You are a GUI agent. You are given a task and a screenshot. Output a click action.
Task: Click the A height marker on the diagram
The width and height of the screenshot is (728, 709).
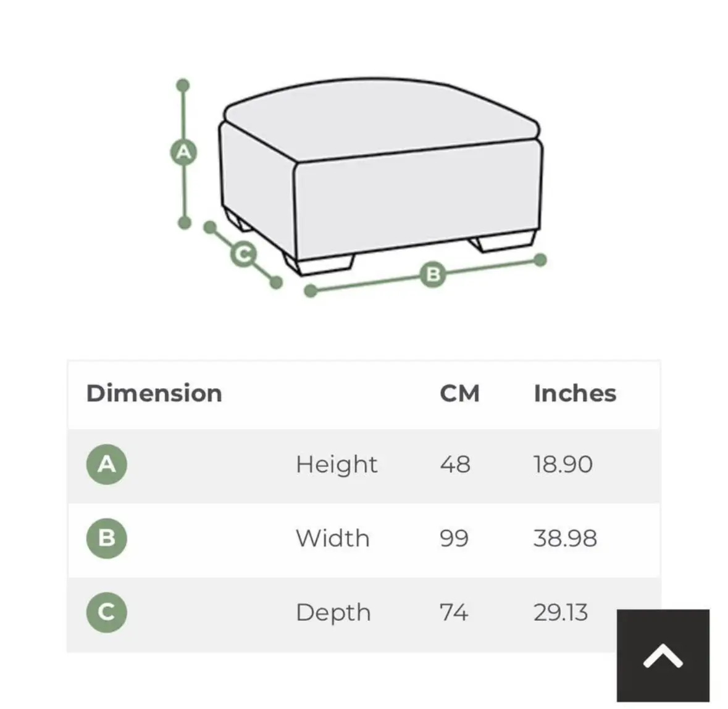(x=183, y=152)
